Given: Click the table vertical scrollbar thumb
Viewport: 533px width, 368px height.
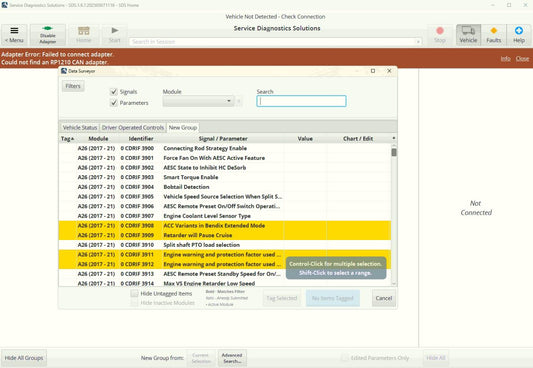Looking at the screenshot, I should 394,152.
